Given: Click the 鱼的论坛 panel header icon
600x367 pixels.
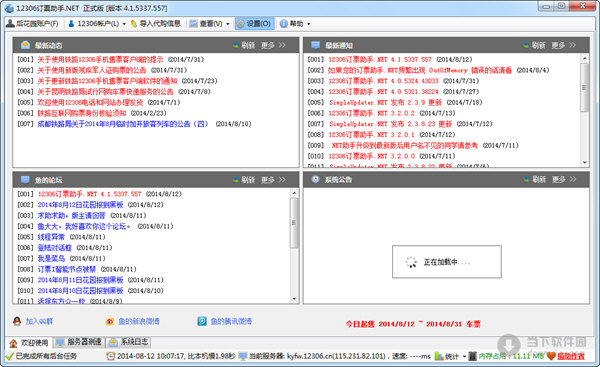Looking at the screenshot, I should [25, 179].
